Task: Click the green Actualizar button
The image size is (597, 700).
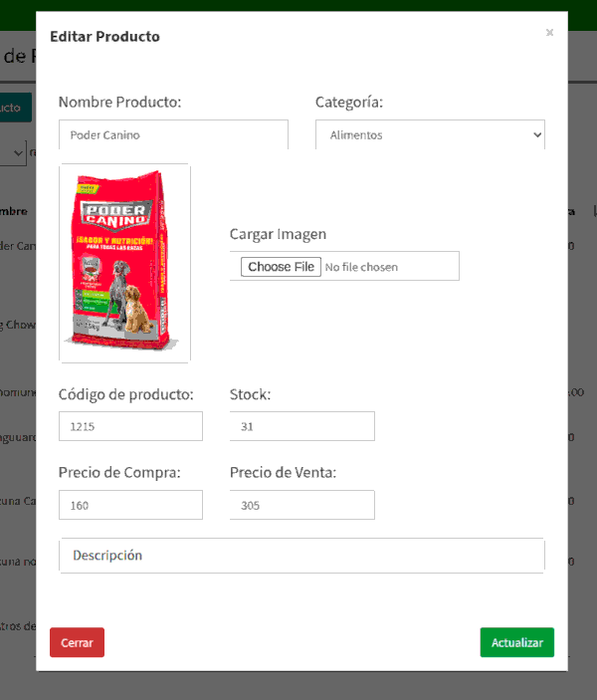Action: pyautogui.click(x=516, y=642)
